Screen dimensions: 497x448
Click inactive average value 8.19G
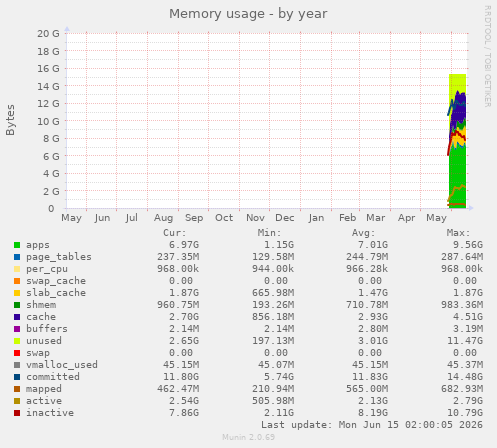pyautogui.click(x=373, y=413)
